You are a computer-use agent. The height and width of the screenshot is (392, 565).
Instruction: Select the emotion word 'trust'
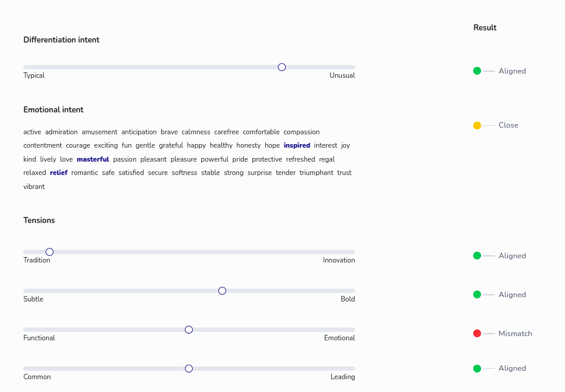[x=344, y=173]
